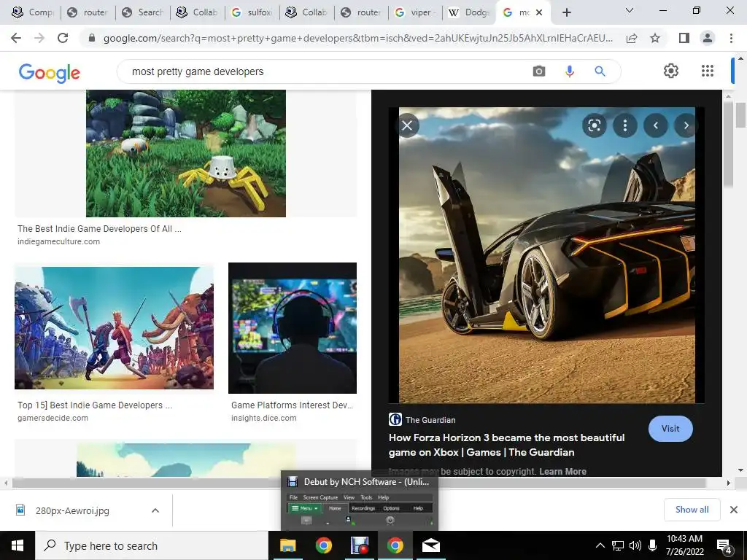Reload the current Google page

(63, 38)
